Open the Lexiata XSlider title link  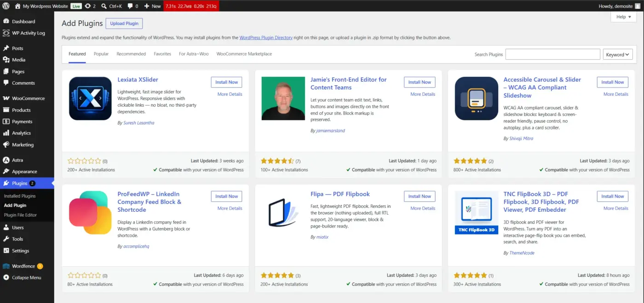pos(138,80)
